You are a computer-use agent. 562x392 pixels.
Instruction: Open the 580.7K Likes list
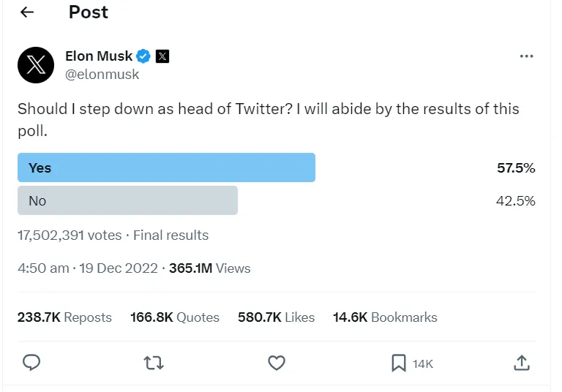[276, 317]
